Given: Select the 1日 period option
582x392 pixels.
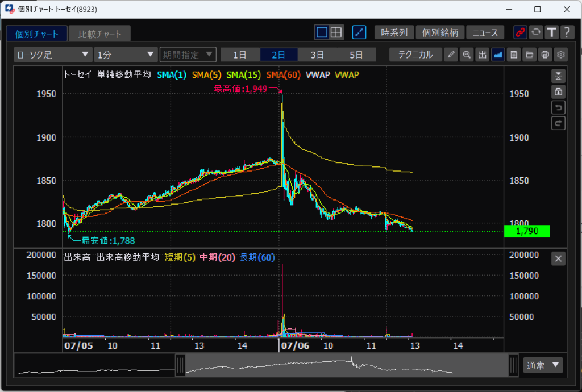Looking at the screenshot, I should click(x=240, y=55).
